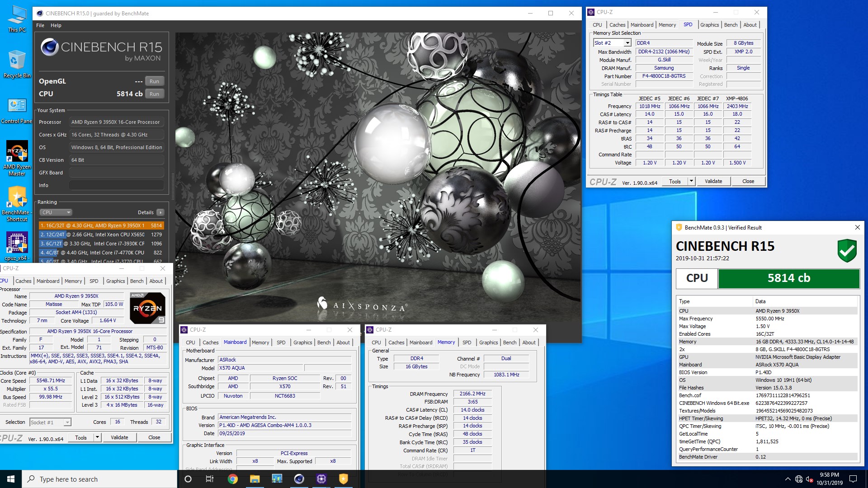Click Cinebench R15 logo sphere

[x=50, y=47]
